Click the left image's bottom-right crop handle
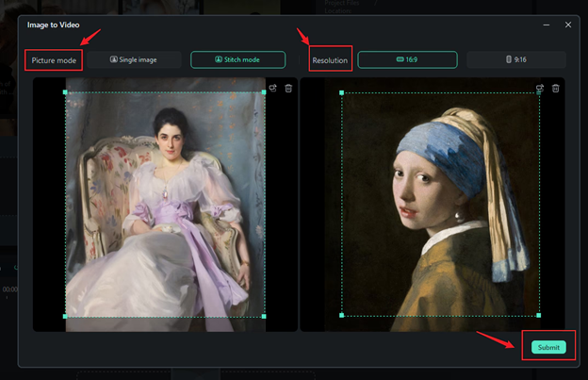This screenshot has width=588, height=380. (x=264, y=316)
